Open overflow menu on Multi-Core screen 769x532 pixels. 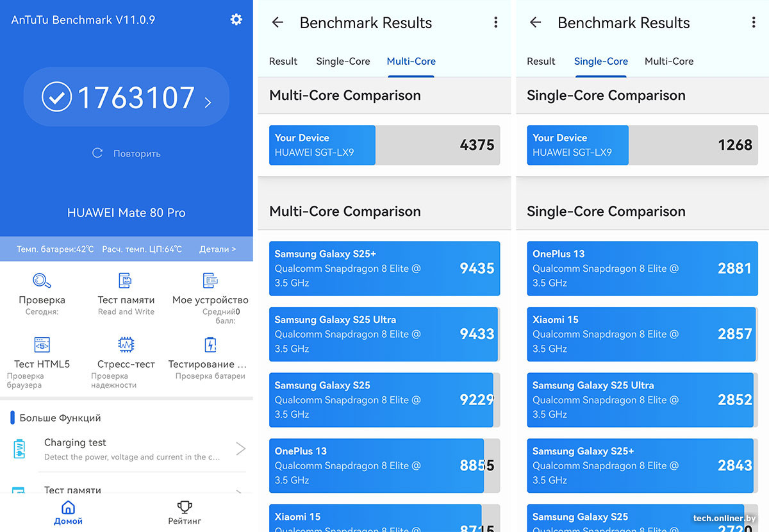(495, 22)
